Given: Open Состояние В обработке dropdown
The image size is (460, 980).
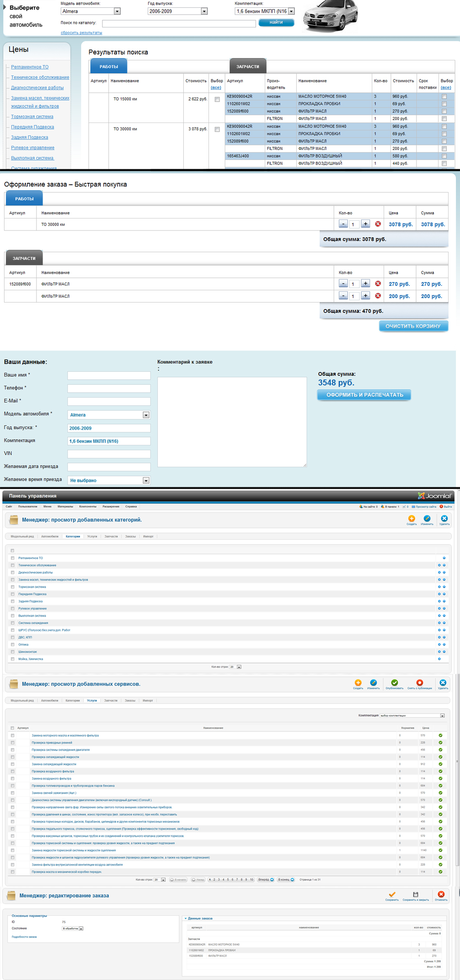Looking at the screenshot, I should click(x=73, y=928).
